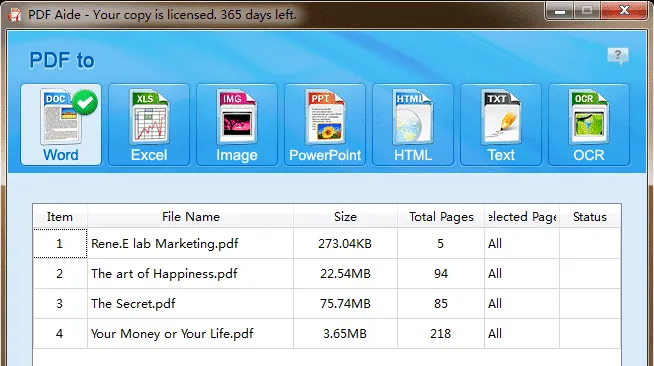Click the PDF Aide app icon in title bar

tap(15, 15)
